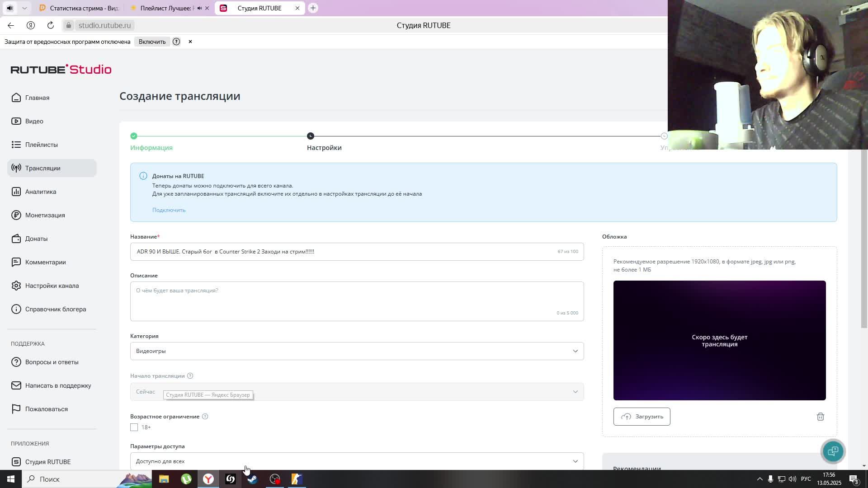Switch to Плейлист Лучшее browser tab
Viewport: 868px width, 488px height.
(167, 8)
